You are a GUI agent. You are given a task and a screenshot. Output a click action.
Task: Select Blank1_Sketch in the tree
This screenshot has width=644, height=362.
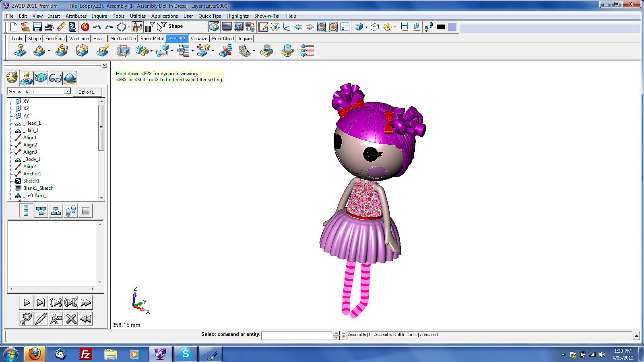[x=38, y=188]
